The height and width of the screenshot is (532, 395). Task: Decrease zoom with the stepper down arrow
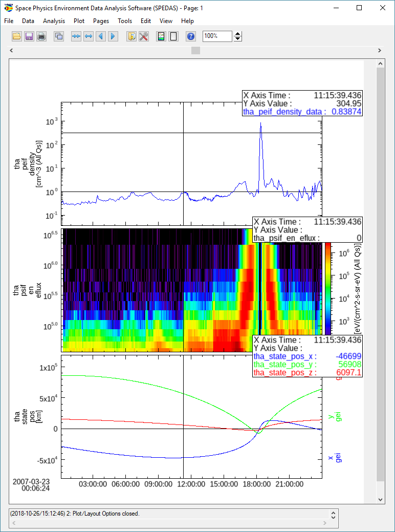[238, 39]
